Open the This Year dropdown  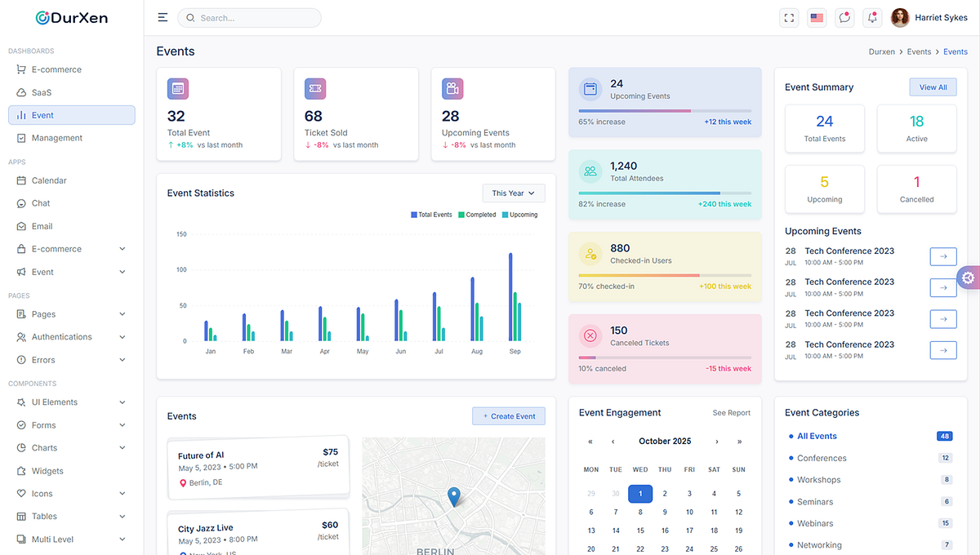tap(513, 193)
